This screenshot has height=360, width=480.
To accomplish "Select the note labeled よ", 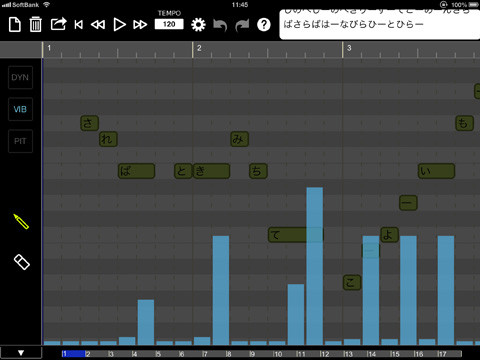I will click(389, 235).
